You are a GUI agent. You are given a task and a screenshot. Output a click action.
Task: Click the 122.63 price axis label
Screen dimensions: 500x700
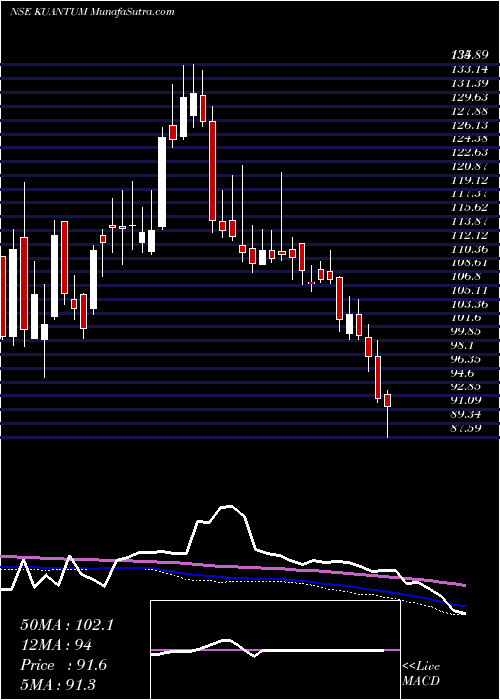tap(469, 152)
